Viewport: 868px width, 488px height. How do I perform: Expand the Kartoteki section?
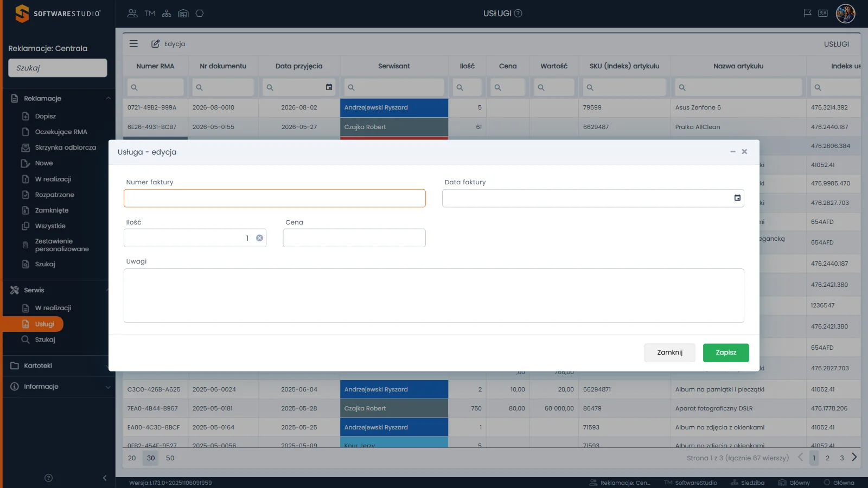point(60,365)
